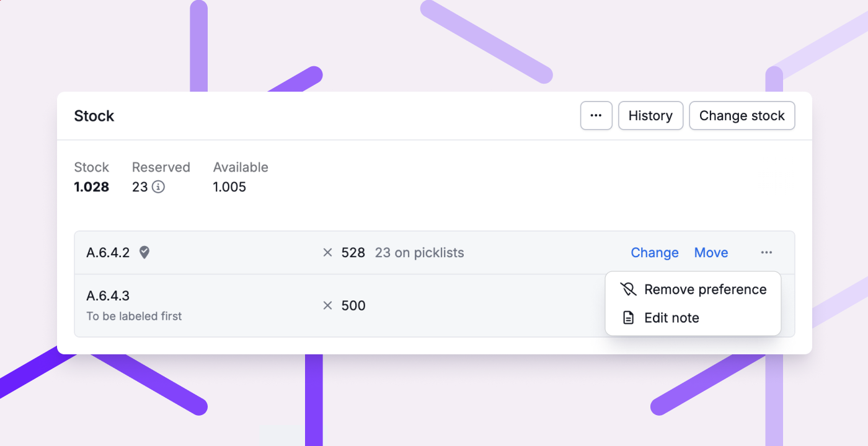
Task: Click the 500 quantity in the A.6.4.3 row
Action: click(x=353, y=305)
